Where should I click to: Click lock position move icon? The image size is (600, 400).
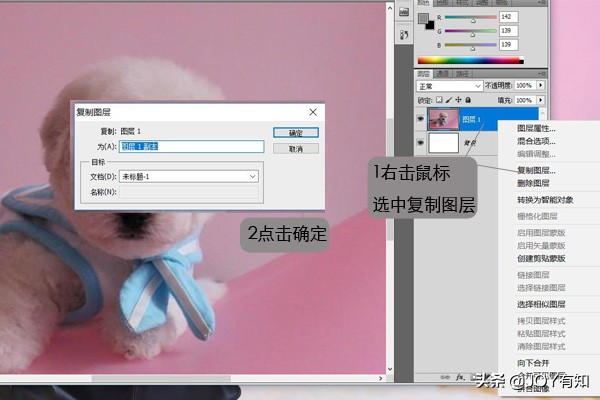pos(458,100)
